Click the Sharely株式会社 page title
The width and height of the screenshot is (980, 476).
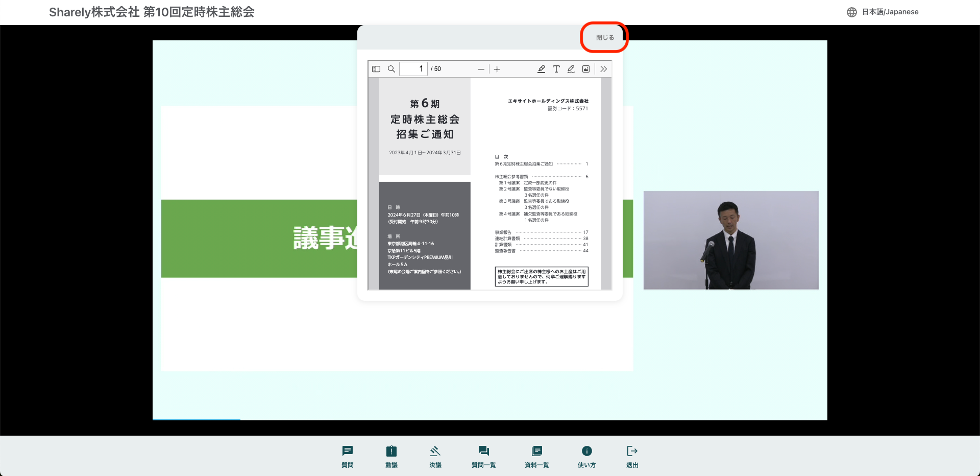[x=152, y=12]
